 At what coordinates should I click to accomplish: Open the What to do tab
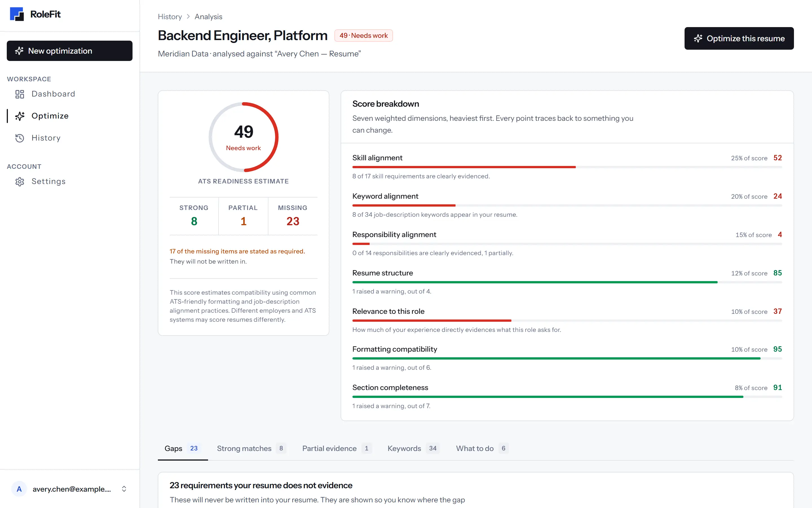[x=482, y=448]
